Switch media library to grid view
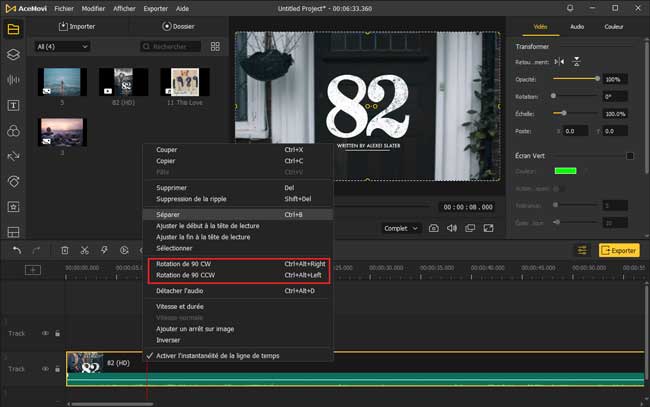 click(216, 47)
